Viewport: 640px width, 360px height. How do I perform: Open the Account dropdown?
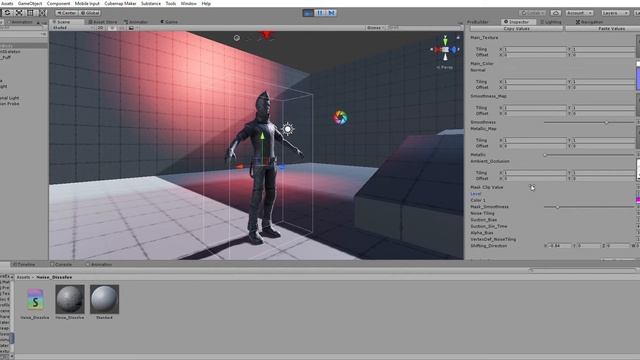[x=579, y=13]
